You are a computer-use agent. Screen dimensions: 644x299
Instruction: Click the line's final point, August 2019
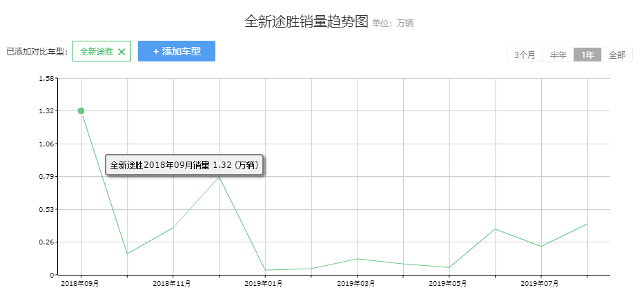click(587, 224)
